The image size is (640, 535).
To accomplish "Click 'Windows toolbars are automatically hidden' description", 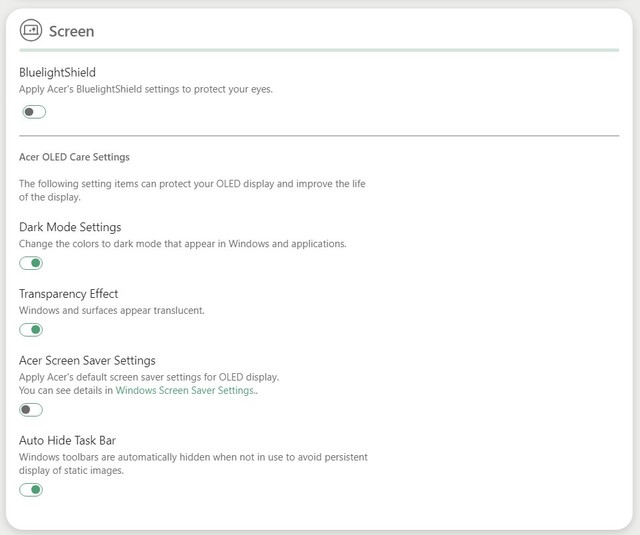I will (x=193, y=464).
